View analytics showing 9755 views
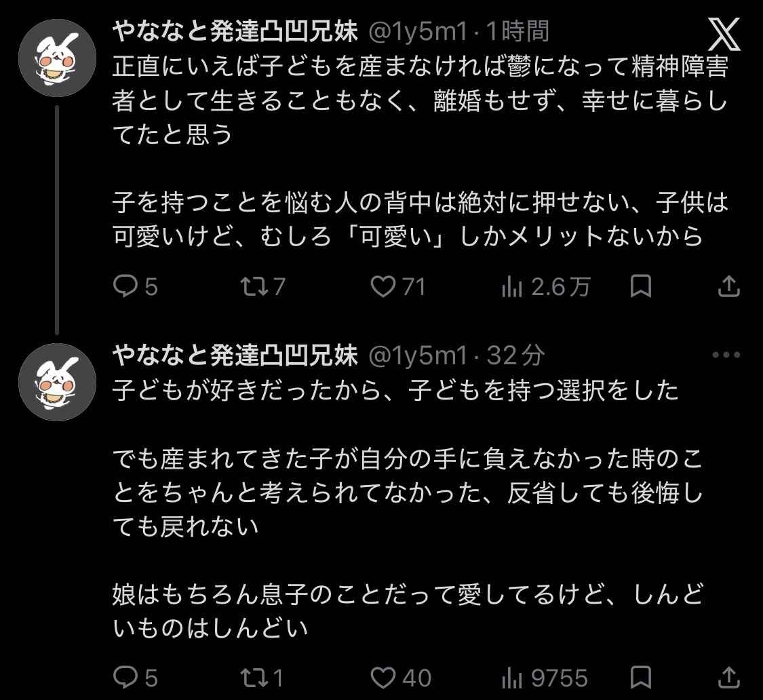The height and width of the screenshot is (700, 763). click(x=511, y=677)
